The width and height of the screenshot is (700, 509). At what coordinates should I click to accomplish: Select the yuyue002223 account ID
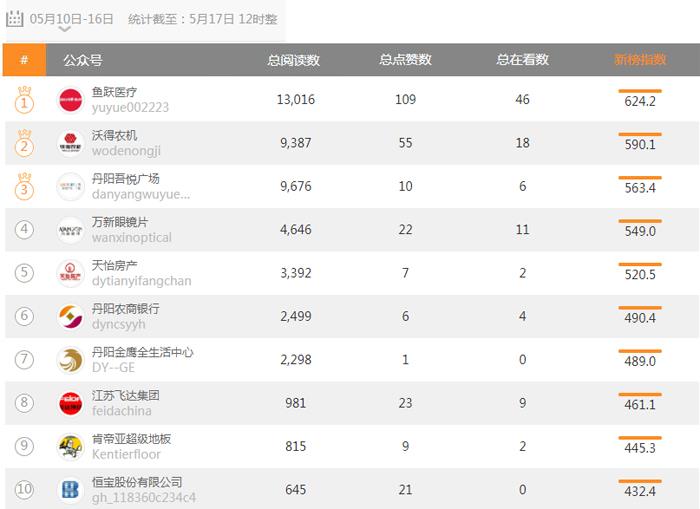pos(130,108)
